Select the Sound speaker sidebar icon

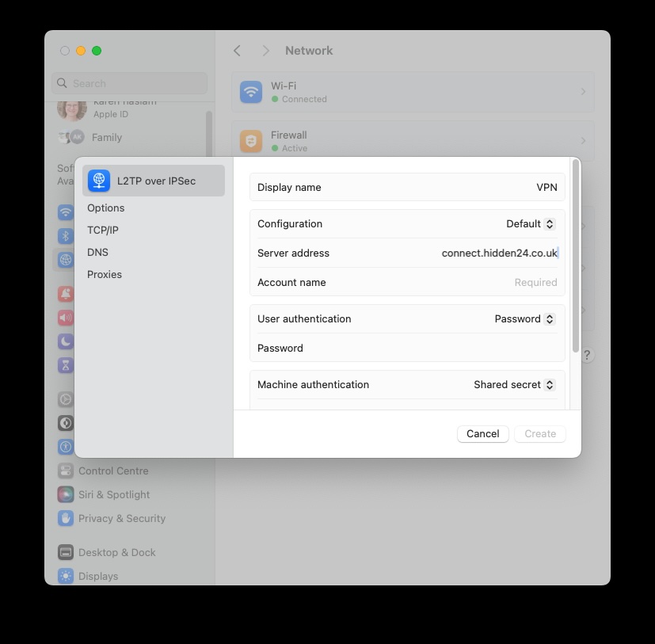pos(66,318)
